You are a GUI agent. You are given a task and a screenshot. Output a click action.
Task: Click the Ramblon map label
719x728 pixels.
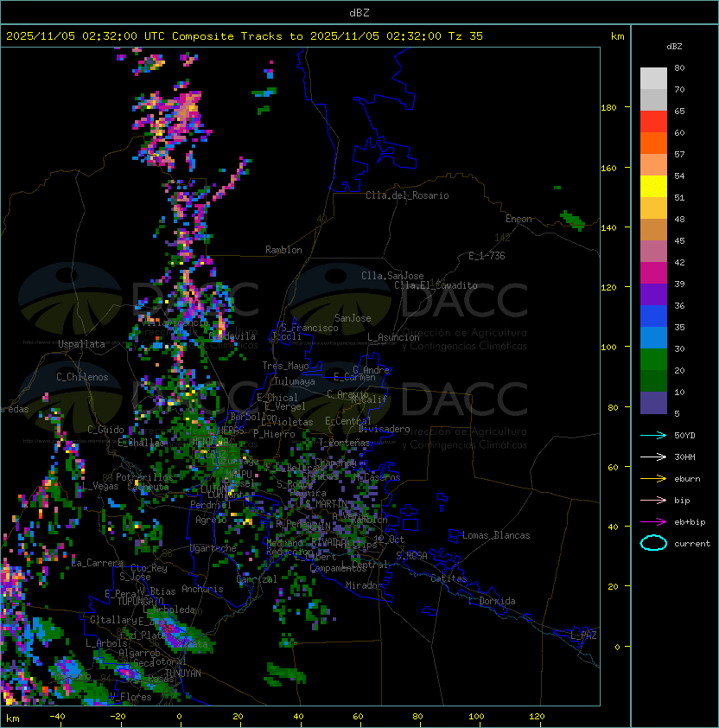point(283,250)
